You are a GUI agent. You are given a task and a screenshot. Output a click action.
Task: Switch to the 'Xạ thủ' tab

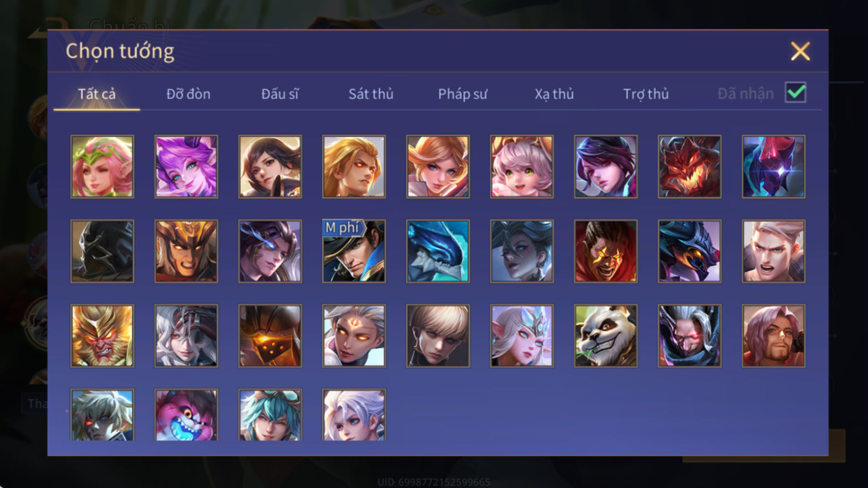click(x=554, y=94)
